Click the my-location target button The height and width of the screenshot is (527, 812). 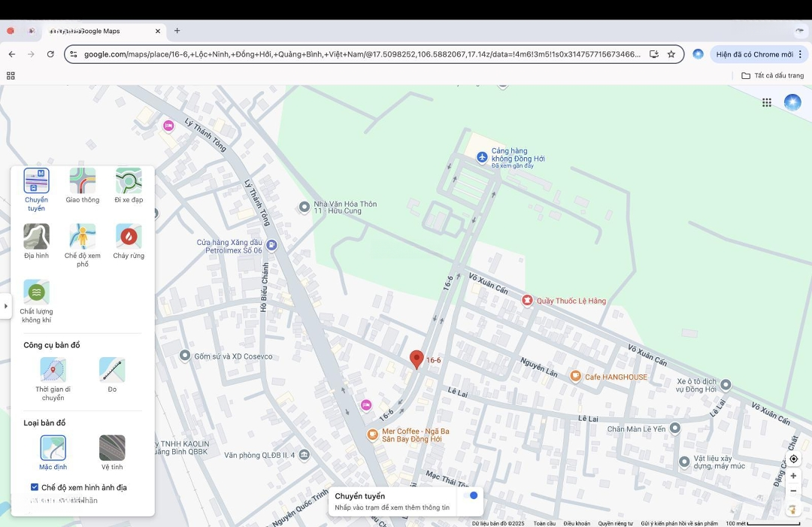click(x=794, y=459)
